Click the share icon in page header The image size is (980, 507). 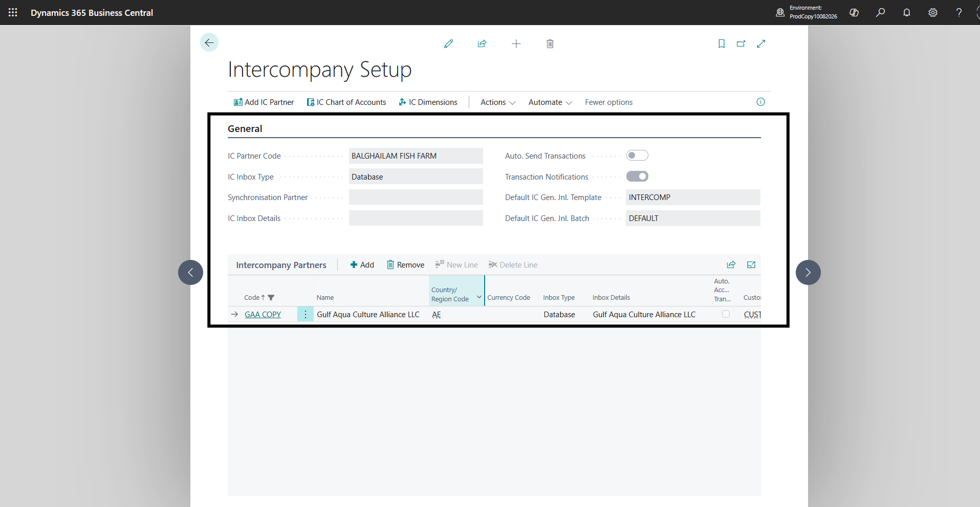click(x=482, y=44)
